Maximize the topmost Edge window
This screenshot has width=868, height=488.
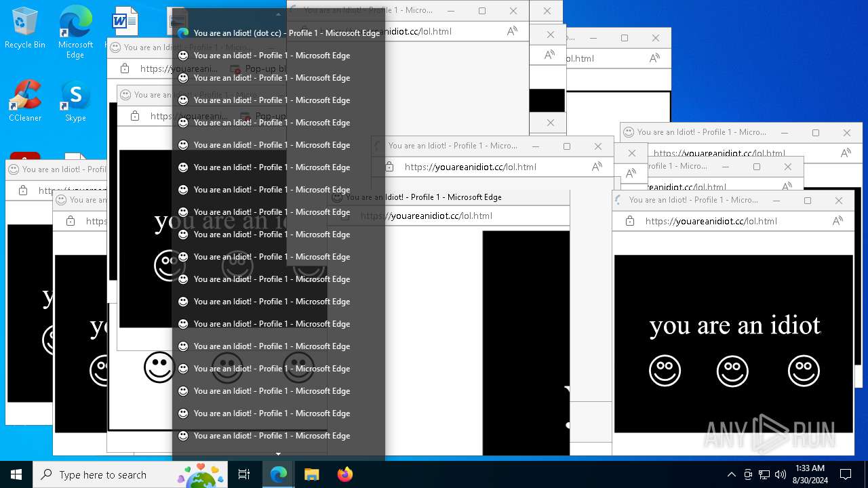482,10
